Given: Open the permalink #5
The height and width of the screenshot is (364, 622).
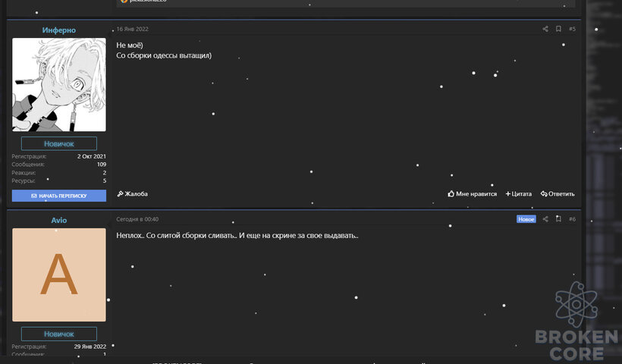Looking at the screenshot, I should click(x=572, y=29).
